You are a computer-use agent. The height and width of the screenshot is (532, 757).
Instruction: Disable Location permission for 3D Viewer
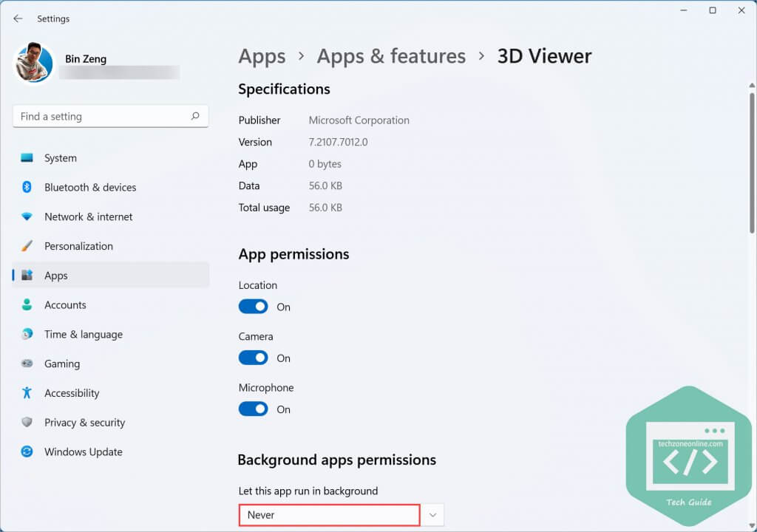253,306
